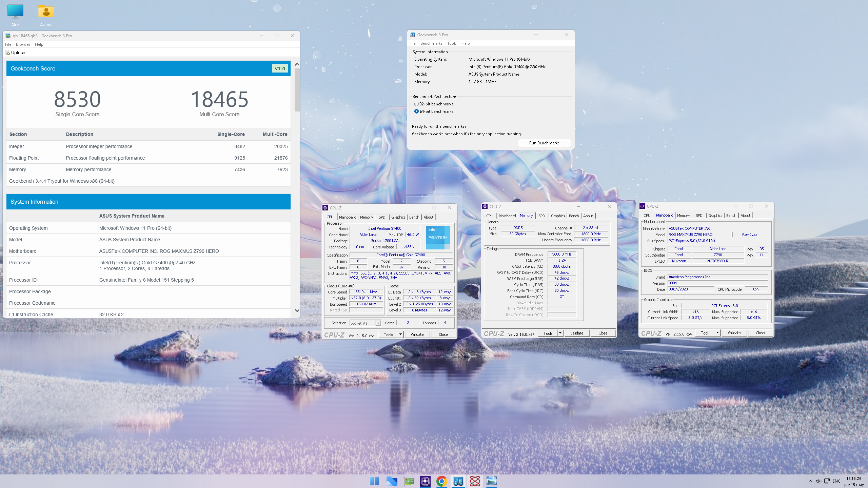Image resolution: width=868 pixels, height=488 pixels.
Task: Open Tools menu in Geekbench 3 Pro
Action: pos(452,43)
